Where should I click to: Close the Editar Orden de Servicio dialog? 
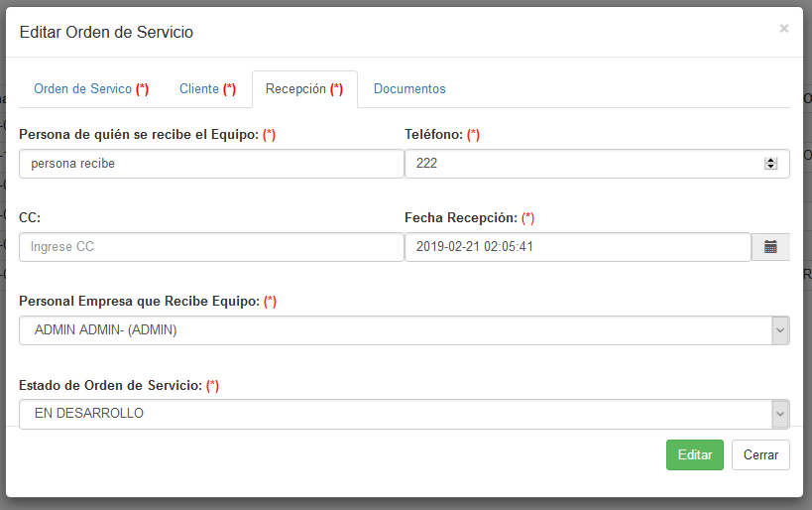[x=783, y=29]
